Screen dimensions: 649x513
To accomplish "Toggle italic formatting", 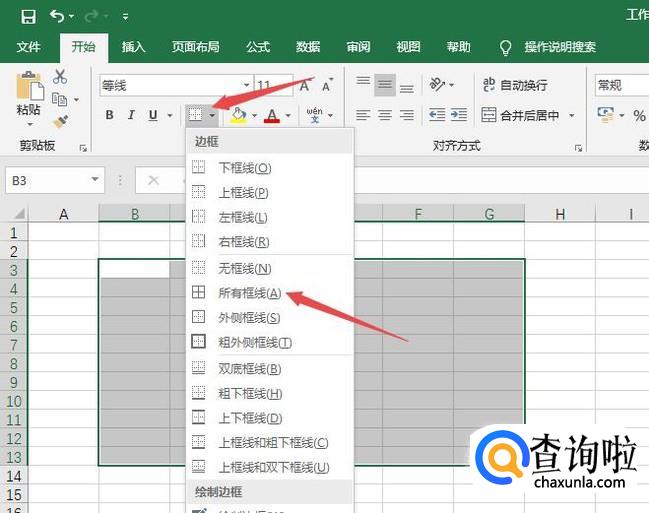I will pos(131,115).
